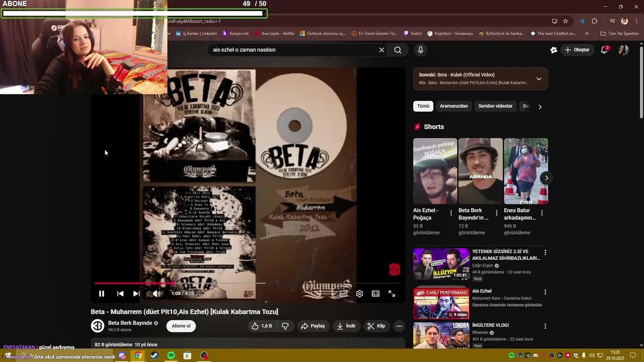This screenshot has width=644, height=362.
Task: Open Chrome extensions puzzle icon
Action: 595,21
